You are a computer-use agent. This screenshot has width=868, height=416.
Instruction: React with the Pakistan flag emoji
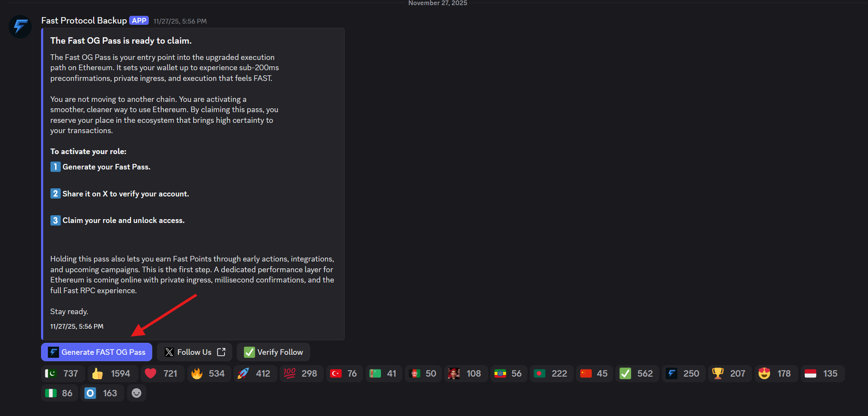[62, 374]
